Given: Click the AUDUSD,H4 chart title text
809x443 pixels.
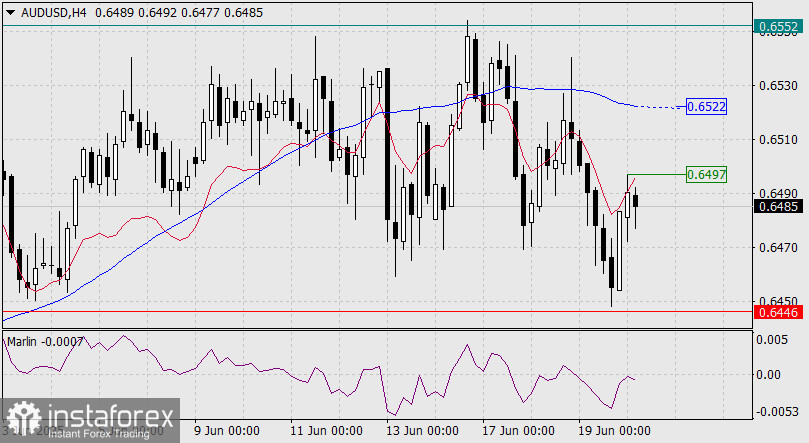Looking at the screenshot, I should pos(54,13).
